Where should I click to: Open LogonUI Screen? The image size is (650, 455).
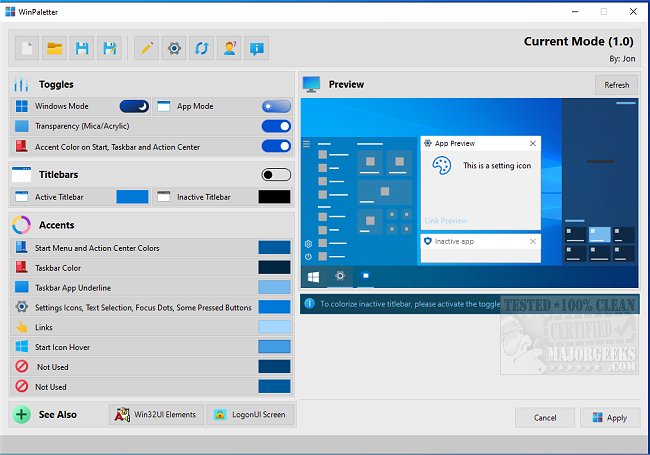tap(250, 414)
